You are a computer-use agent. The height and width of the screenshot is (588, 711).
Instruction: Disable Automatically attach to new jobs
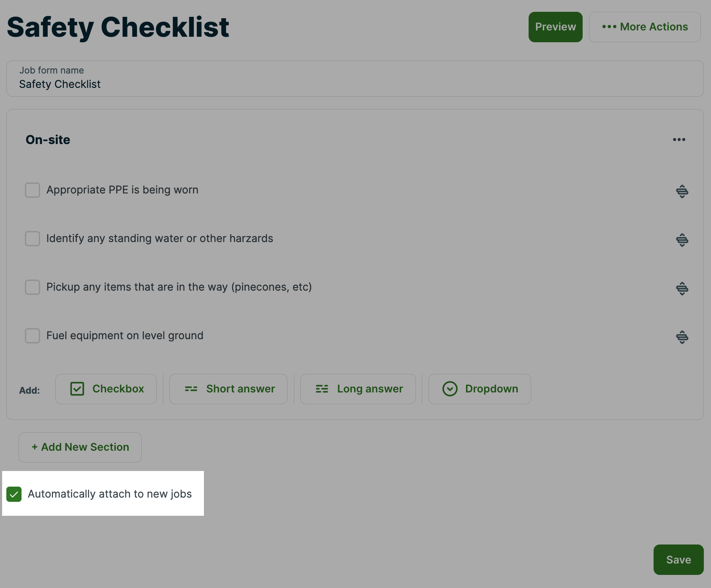(14, 494)
